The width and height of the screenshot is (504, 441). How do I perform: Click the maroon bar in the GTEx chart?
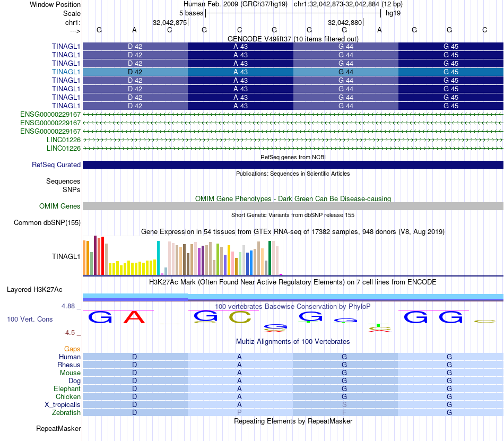click(95, 255)
